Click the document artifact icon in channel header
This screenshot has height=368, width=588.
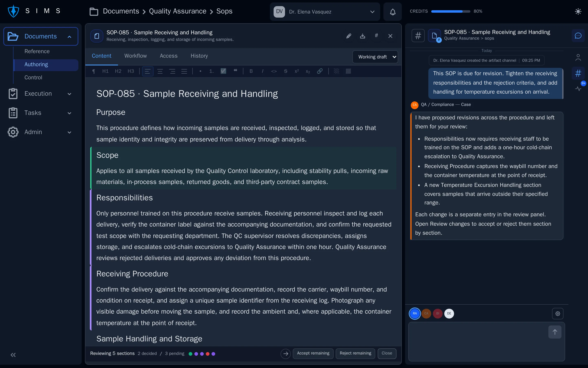point(434,36)
